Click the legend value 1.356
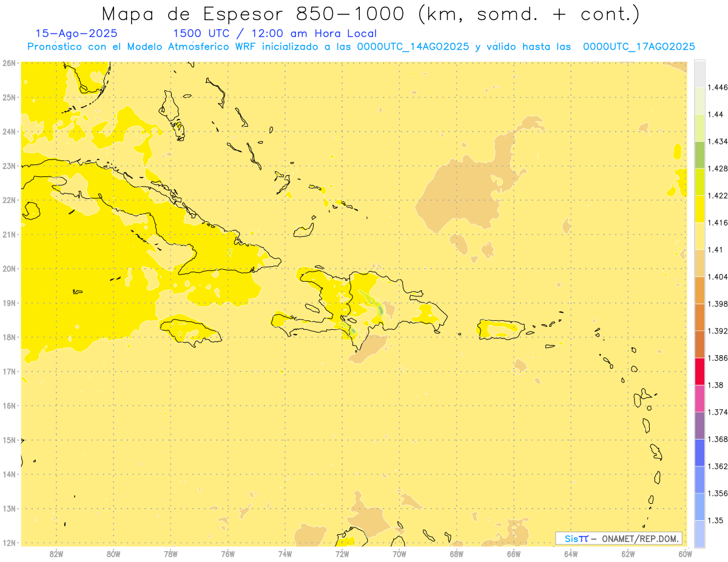The image size is (728, 562). (x=718, y=493)
